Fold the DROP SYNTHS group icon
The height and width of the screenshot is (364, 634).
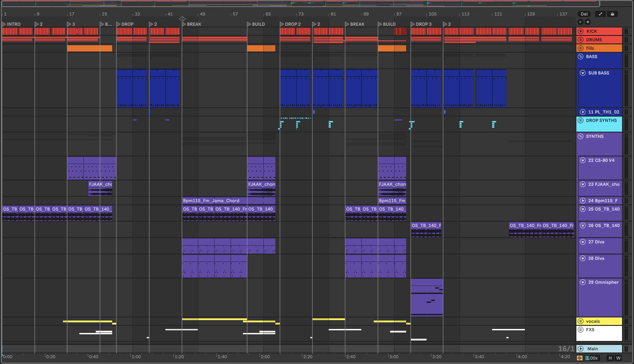pos(581,121)
